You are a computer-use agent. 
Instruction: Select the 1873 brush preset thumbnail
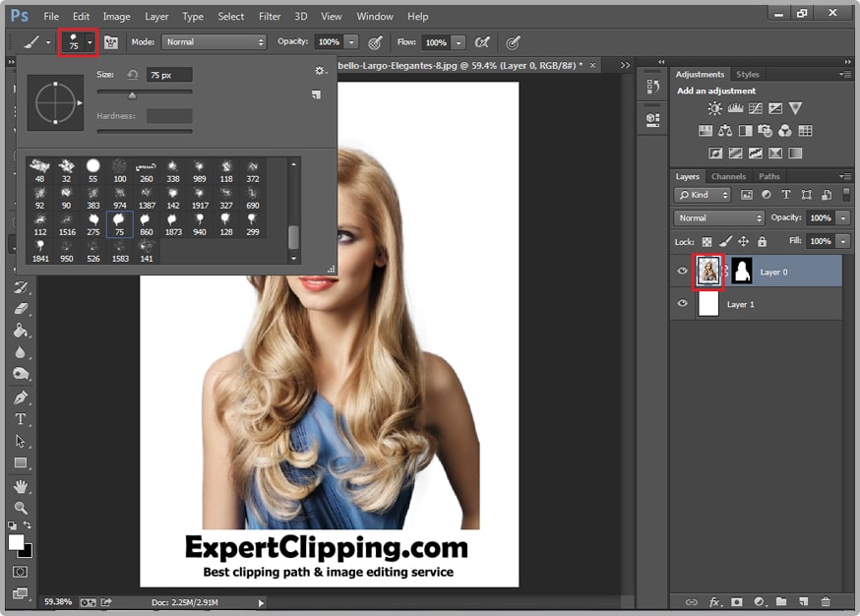[x=173, y=222]
